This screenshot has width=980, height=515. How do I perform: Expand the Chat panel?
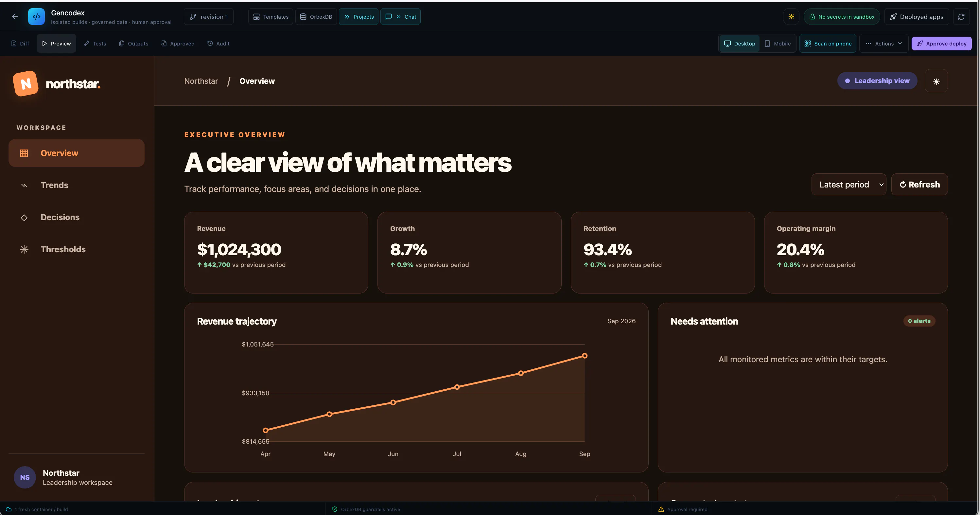coord(401,17)
